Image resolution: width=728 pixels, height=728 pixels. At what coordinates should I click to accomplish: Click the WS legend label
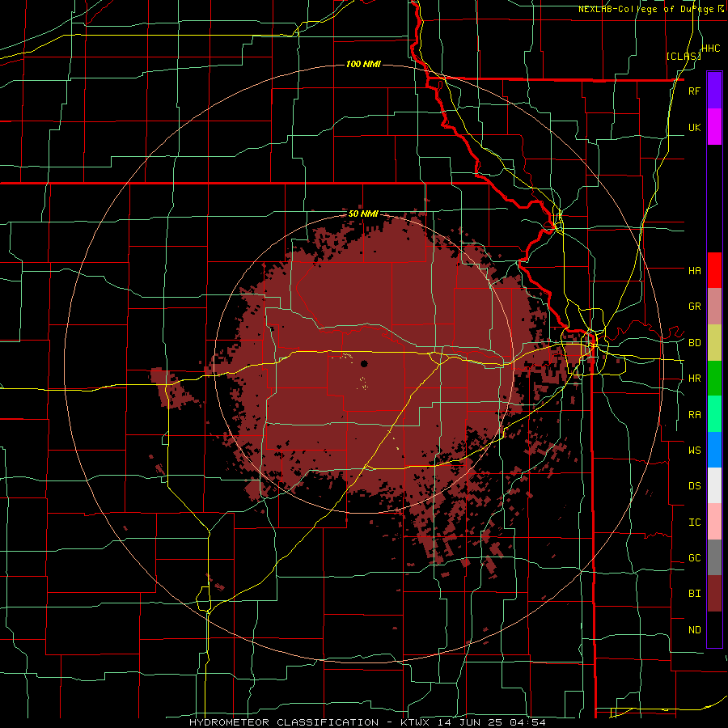point(694,451)
